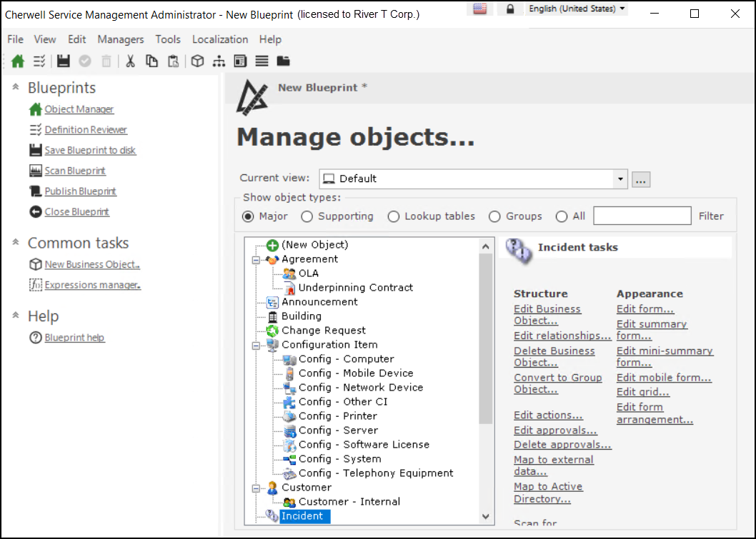The height and width of the screenshot is (539, 756).
Task: Click into the filter text field
Action: (642, 216)
